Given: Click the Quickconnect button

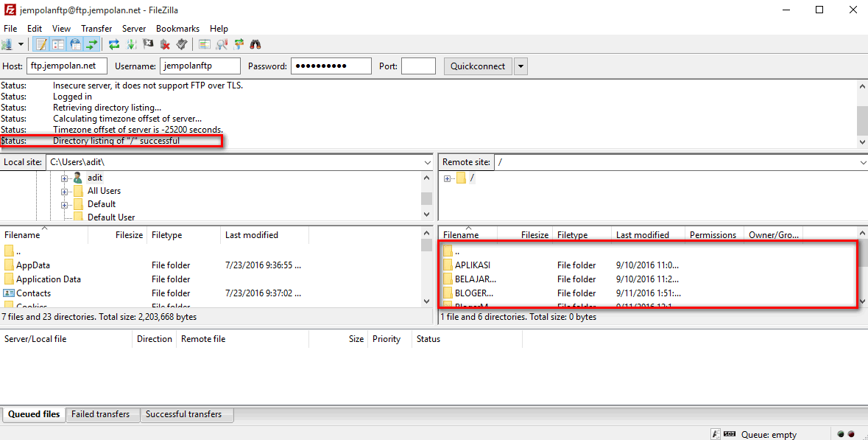Looking at the screenshot, I should 478,66.
